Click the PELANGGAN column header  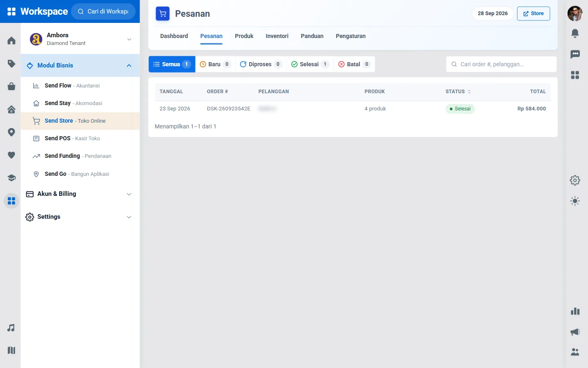tap(274, 92)
